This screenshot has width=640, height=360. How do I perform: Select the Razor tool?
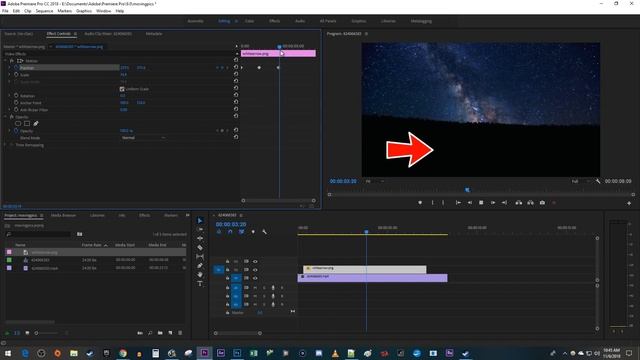pyautogui.click(x=200, y=247)
